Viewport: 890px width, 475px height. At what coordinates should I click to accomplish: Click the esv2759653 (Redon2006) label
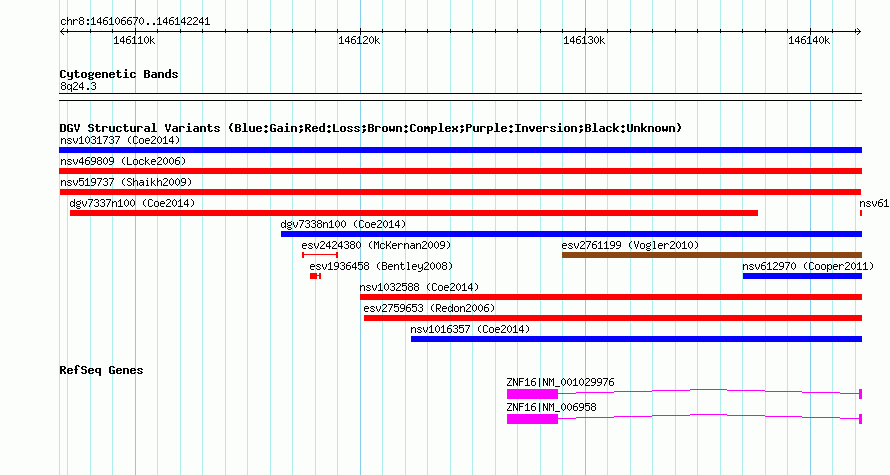[429, 308]
